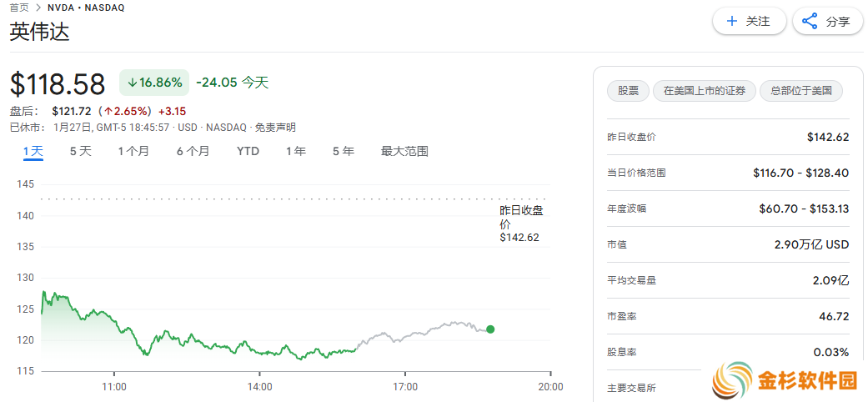
Task: Click the 14:00 time axis label
Action: pyautogui.click(x=259, y=386)
